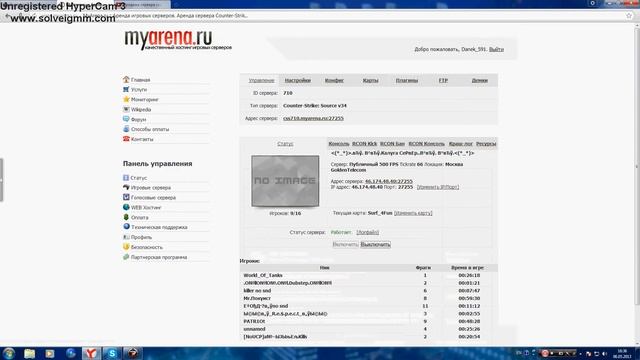Switch to the Настройки tab

tap(298, 80)
